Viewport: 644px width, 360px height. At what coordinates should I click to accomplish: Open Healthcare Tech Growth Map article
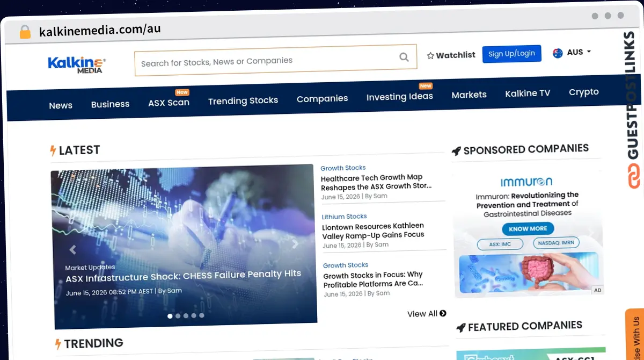376,182
